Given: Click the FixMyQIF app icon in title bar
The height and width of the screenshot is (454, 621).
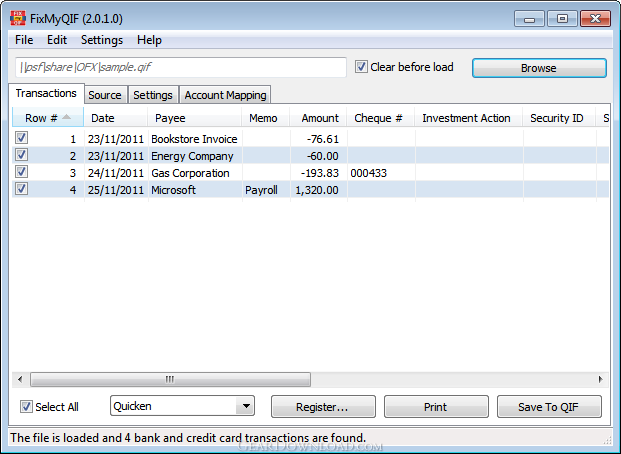Looking at the screenshot, I should click(x=18, y=18).
